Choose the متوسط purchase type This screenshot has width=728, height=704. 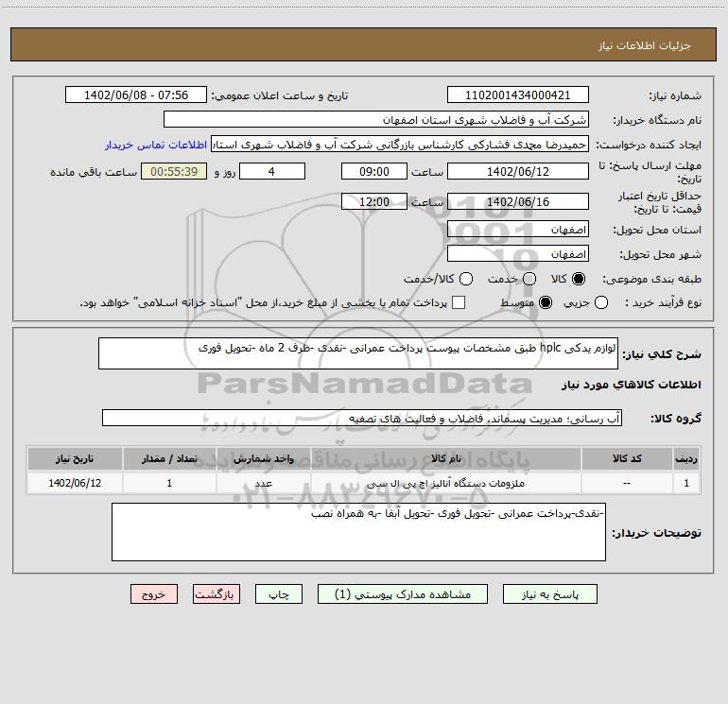546,302
